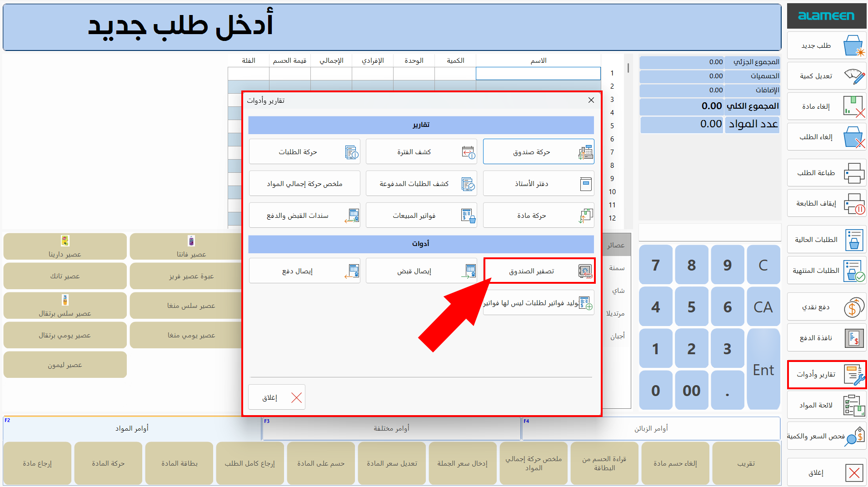Click the إرجاع كامل الطلب command button
The height and width of the screenshot is (487, 868).
(x=250, y=463)
